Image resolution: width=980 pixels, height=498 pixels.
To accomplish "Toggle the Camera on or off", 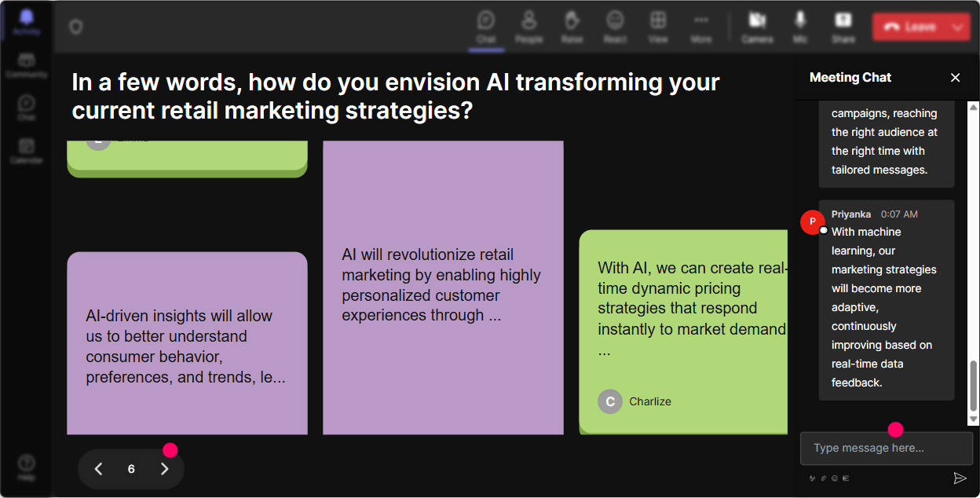I will coord(757,27).
